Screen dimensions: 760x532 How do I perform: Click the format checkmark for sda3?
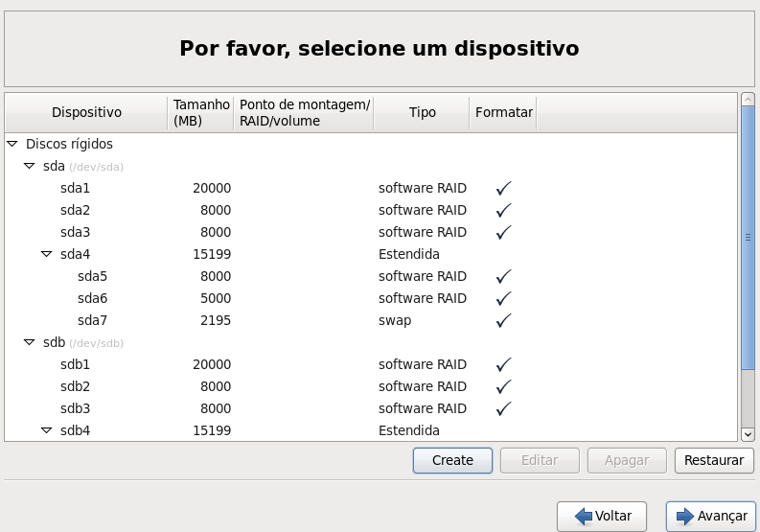pos(503,232)
